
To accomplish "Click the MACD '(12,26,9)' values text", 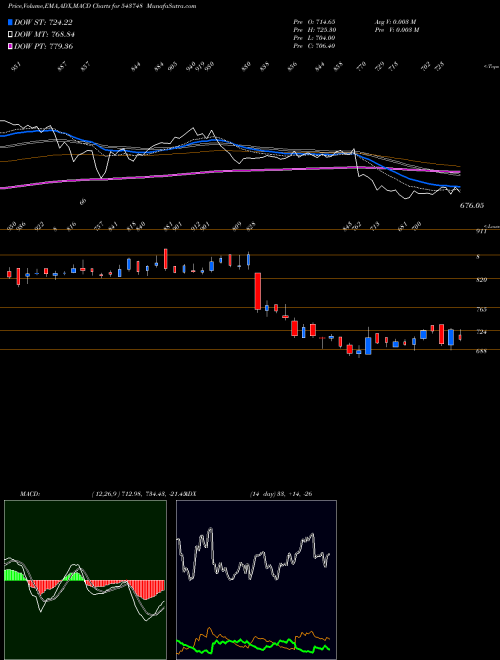I will click(x=138, y=494).
